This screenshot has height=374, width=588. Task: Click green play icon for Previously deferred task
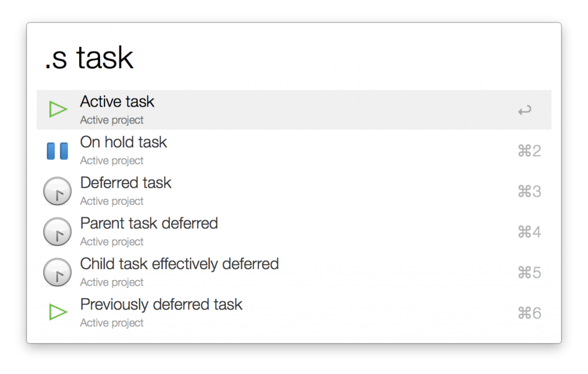pos(57,313)
